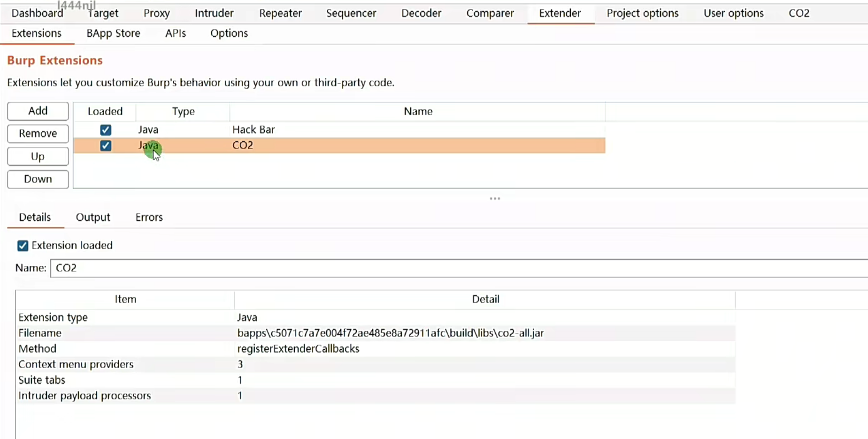This screenshot has height=439, width=868.
Task: Select the Extension type row
Action: point(376,317)
